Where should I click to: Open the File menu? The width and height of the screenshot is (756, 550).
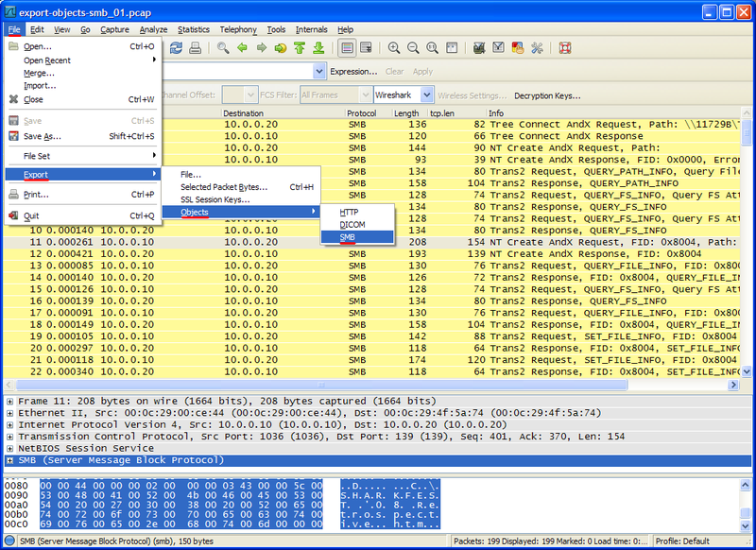point(14,29)
